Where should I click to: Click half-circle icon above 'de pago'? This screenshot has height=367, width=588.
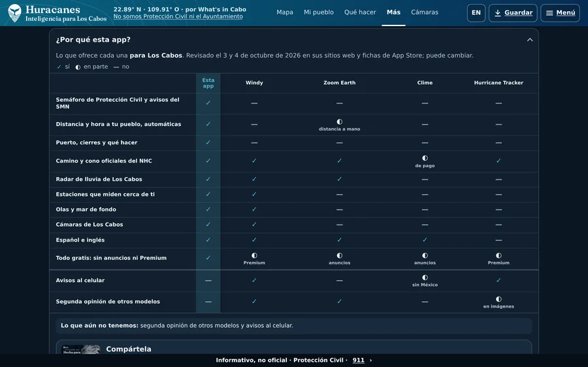click(425, 158)
